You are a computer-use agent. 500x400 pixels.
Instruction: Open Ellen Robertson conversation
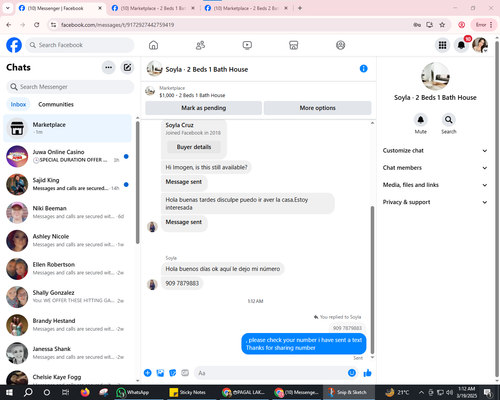pyautogui.click(x=67, y=269)
